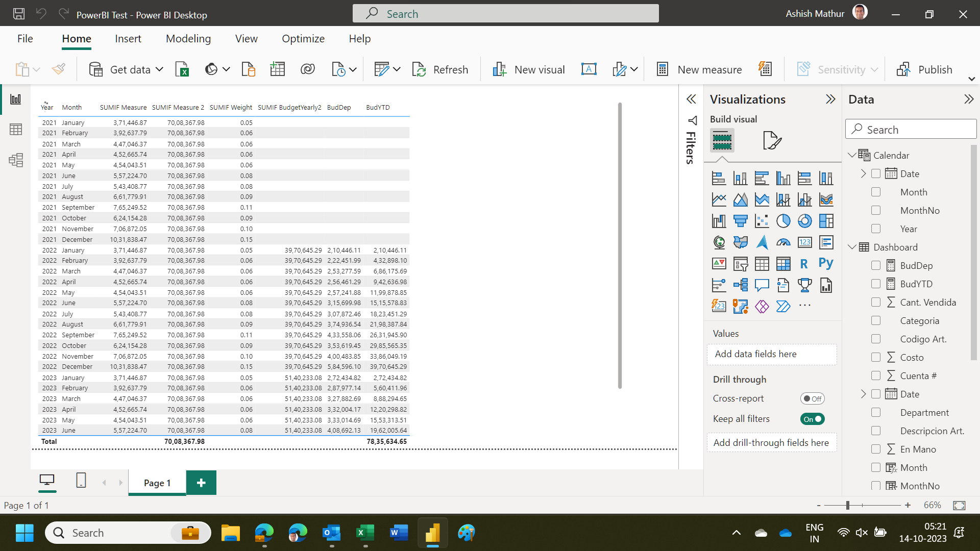Pick the Python visual icon
The image size is (980, 551).
[826, 264]
